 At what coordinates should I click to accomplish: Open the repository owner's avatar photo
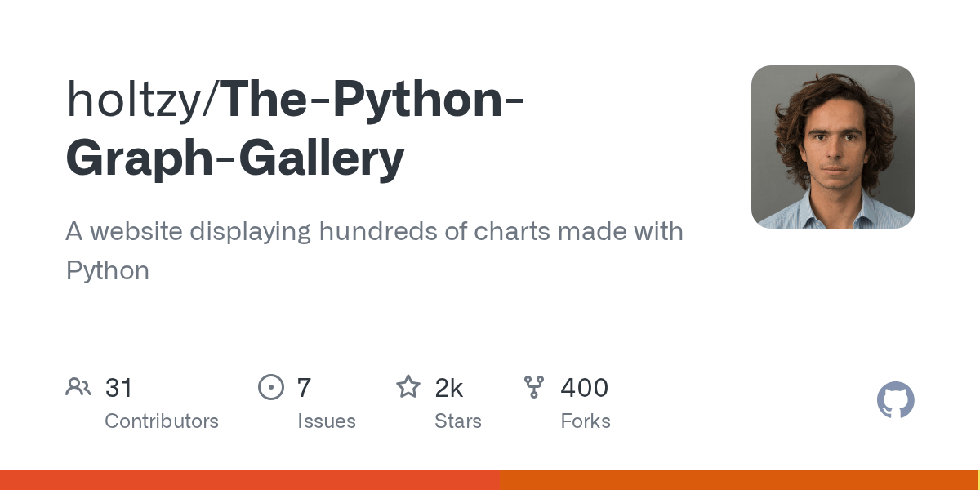coord(832,147)
